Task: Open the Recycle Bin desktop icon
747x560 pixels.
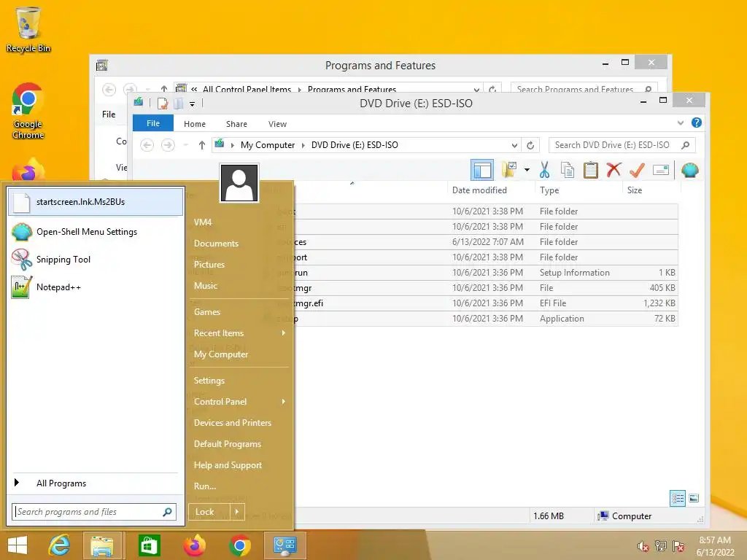Action: coord(28,29)
